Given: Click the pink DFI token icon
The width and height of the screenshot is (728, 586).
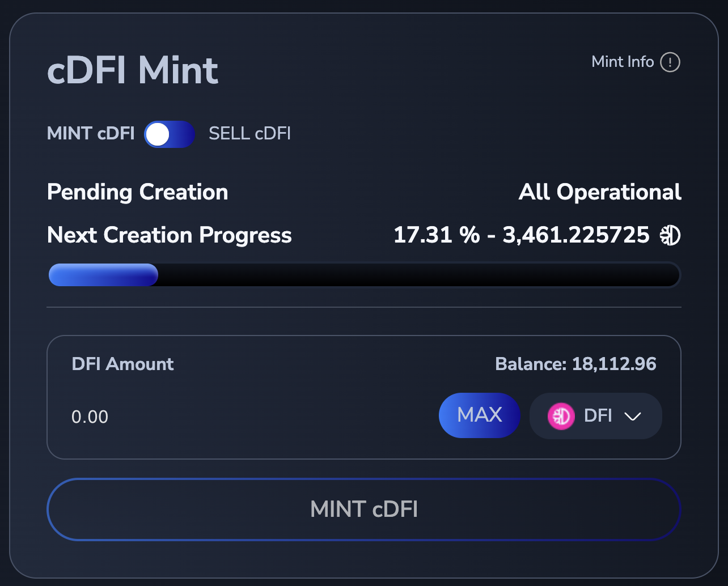Looking at the screenshot, I should [x=561, y=417].
